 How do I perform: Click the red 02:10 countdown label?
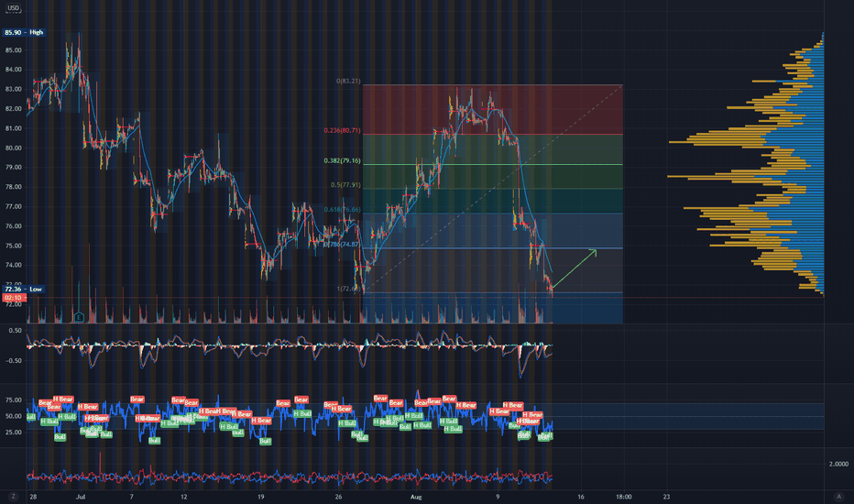click(14, 298)
